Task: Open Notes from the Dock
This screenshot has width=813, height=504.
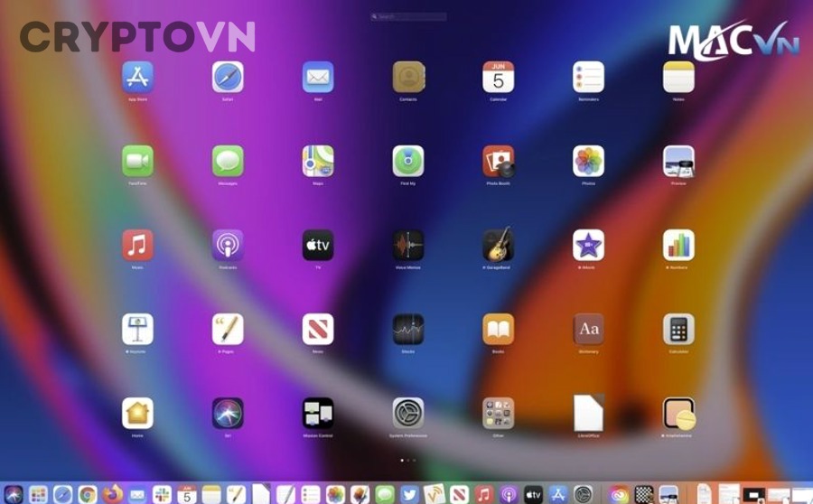Action: (211, 495)
